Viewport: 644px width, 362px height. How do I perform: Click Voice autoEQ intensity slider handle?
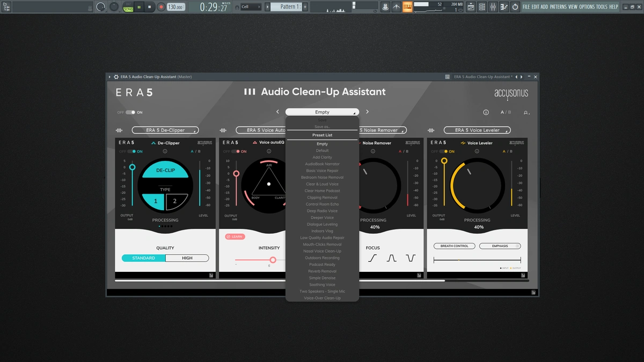point(273,260)
